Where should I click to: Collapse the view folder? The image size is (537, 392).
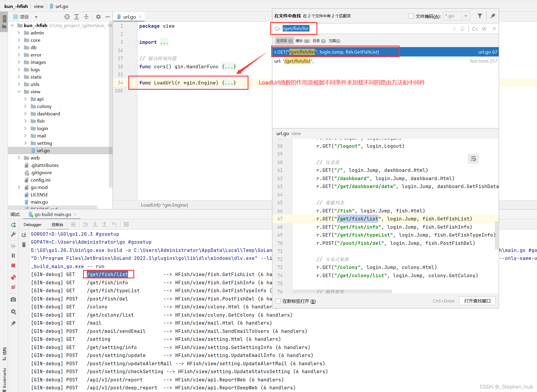point(19,92)
